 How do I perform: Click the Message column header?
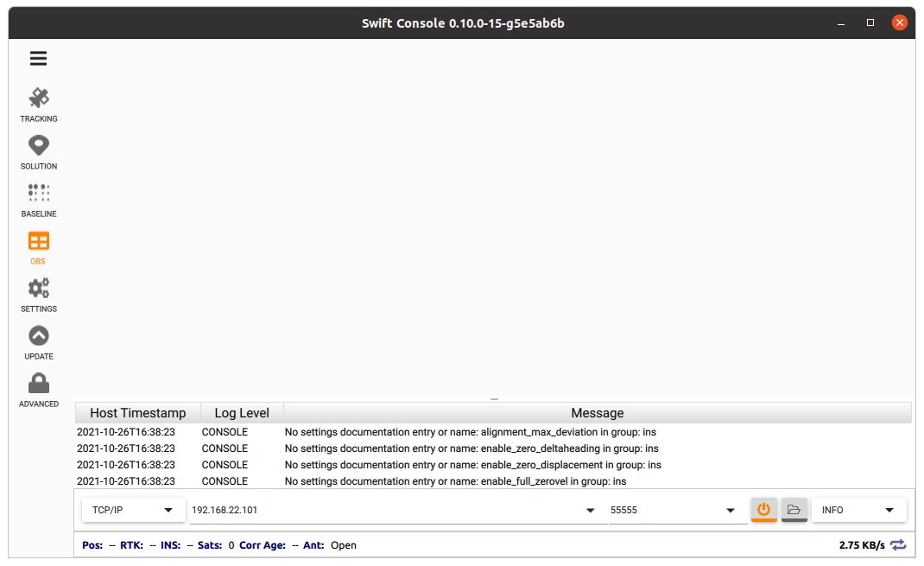(598, 413)
